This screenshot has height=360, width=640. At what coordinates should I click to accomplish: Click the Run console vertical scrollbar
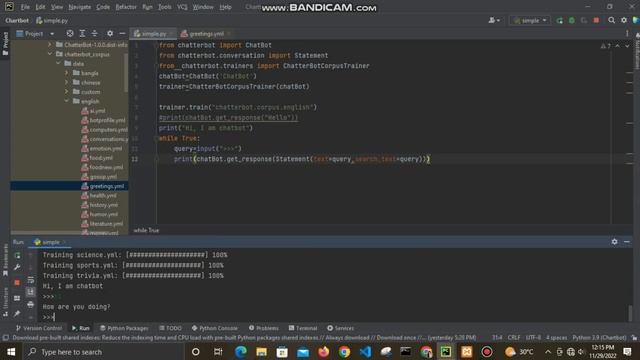click(x=630, y=313)
